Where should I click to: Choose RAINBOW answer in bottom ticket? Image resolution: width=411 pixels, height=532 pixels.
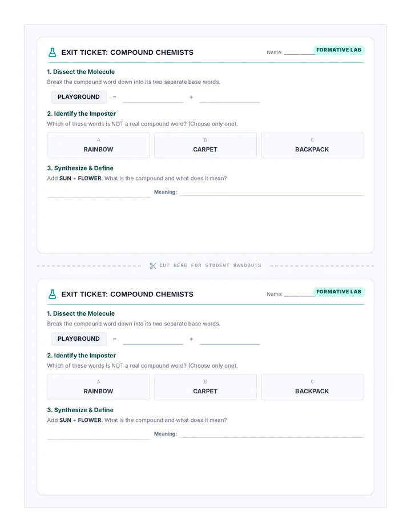pos(98,387)
